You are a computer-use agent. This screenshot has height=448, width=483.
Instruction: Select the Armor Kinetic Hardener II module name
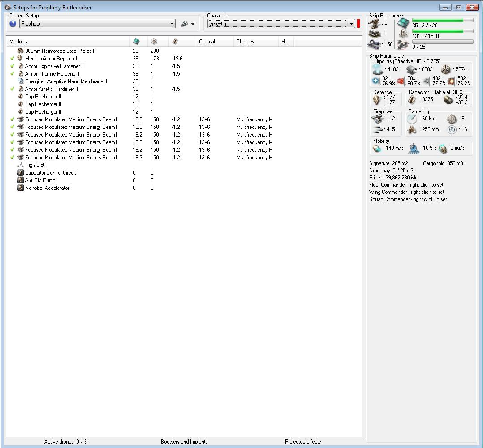(x=52, y=89)
